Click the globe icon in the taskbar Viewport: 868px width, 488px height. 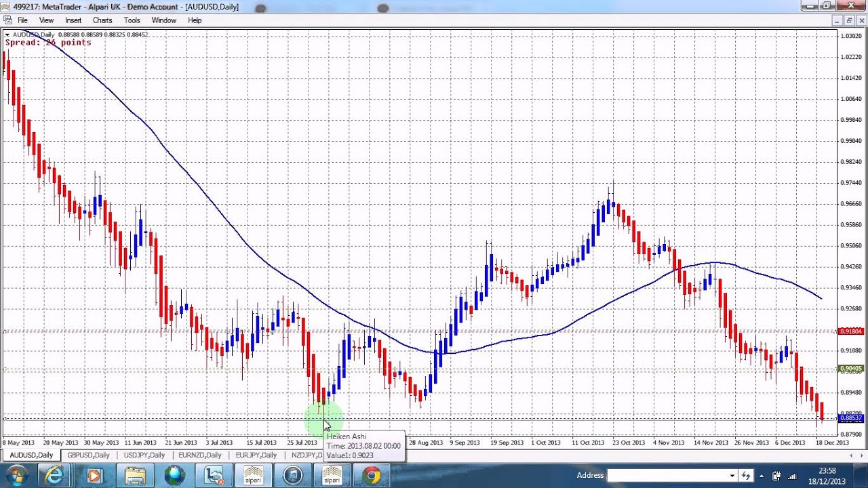click(x=175, y=476)
